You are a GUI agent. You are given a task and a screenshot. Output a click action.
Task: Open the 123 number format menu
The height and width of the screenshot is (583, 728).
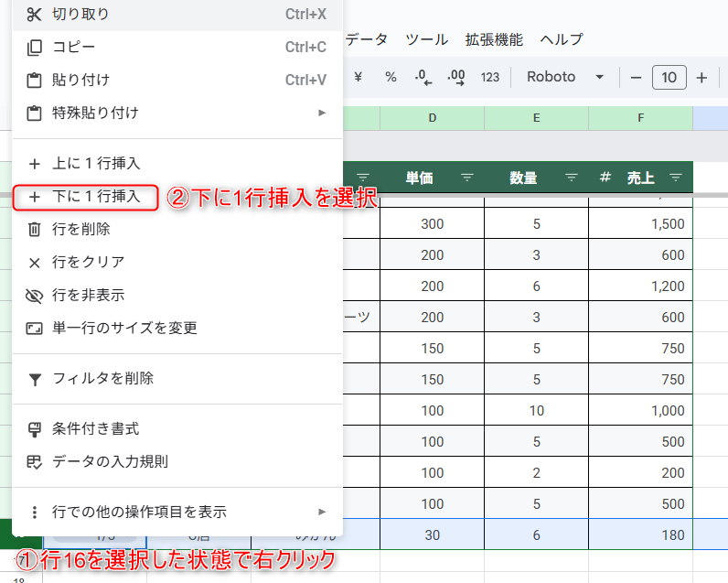click(490, 78)
